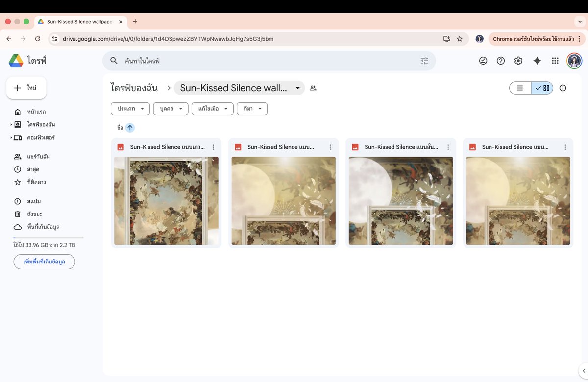Viewport: 588px width, 382px height.
Task: Open Drive settings gear
Action: point(518,61)
